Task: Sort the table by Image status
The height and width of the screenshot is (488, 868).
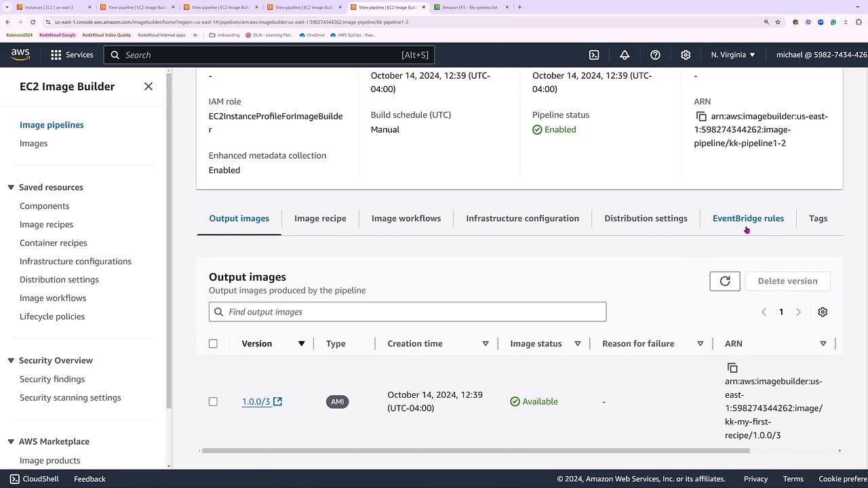Action: (x=578, y=344)
